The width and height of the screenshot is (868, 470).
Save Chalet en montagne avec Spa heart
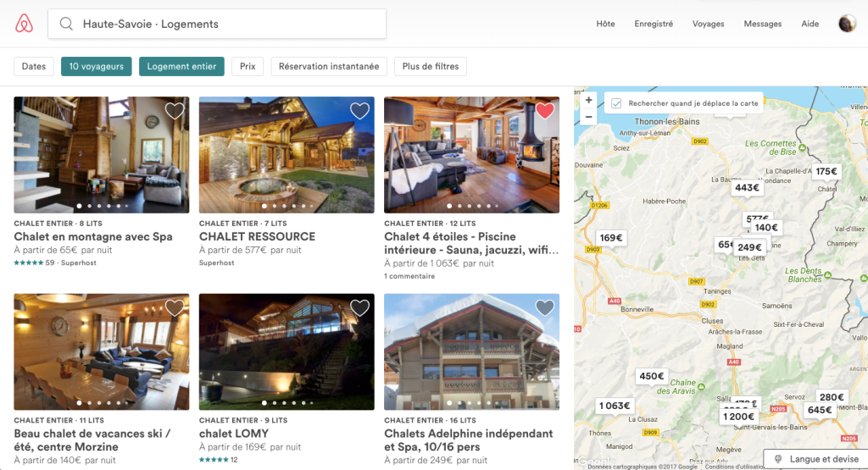click(175, 111)
